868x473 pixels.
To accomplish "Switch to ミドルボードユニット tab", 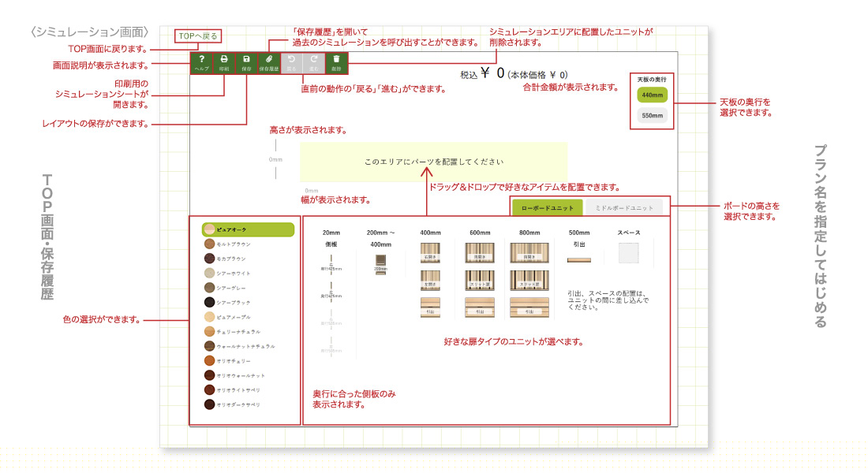I will tap(624, 207).
